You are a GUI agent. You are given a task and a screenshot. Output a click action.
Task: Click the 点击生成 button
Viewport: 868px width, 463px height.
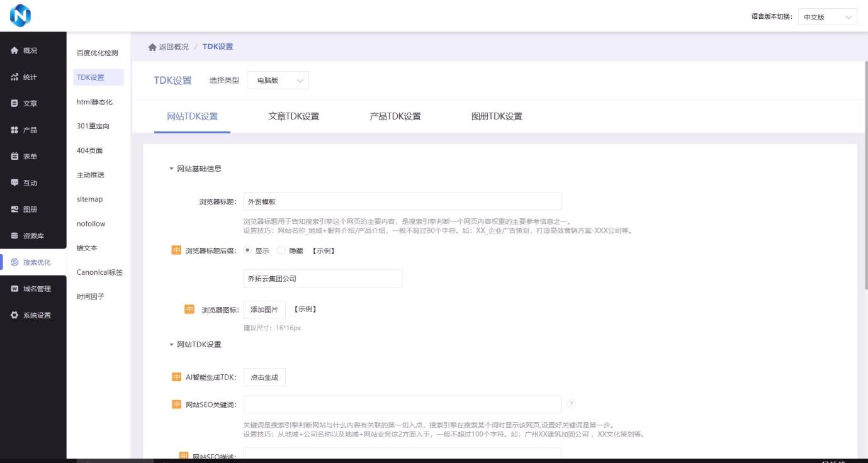264,377
